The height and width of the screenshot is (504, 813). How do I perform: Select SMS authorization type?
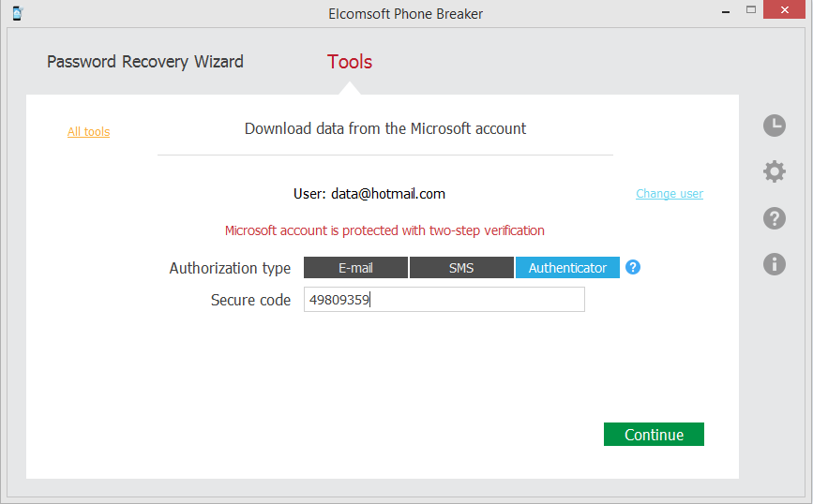(x=461, y=268)
